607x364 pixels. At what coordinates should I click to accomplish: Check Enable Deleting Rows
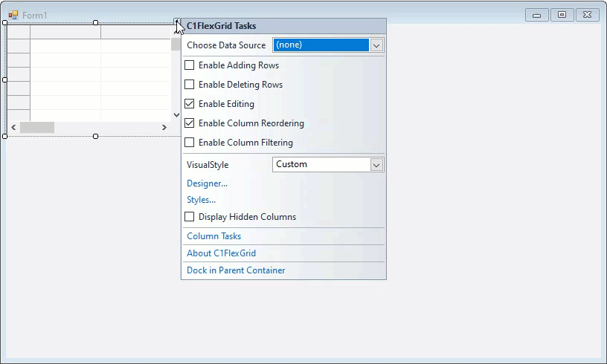pos(190,85)
